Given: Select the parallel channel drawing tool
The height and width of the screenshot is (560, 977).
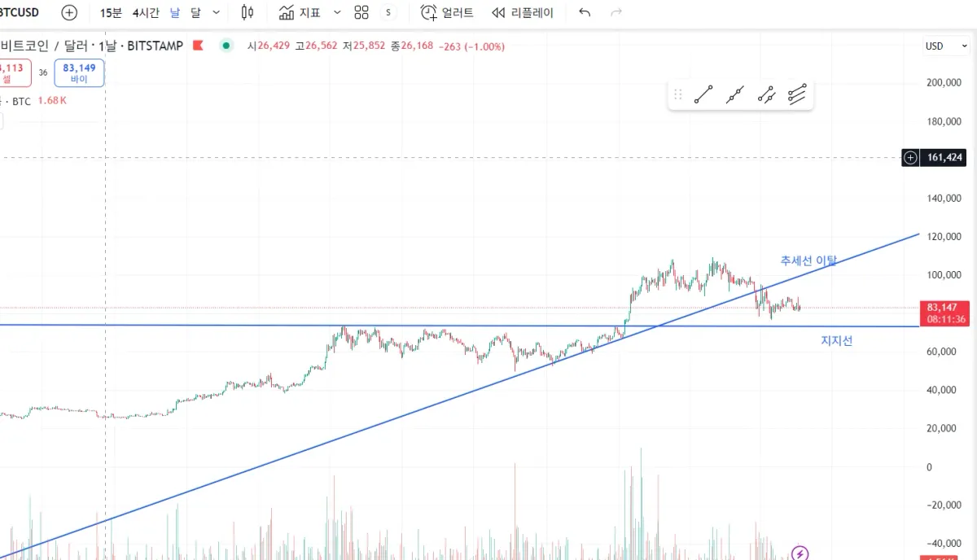Looking at the screenshot, I should (797, 95).
